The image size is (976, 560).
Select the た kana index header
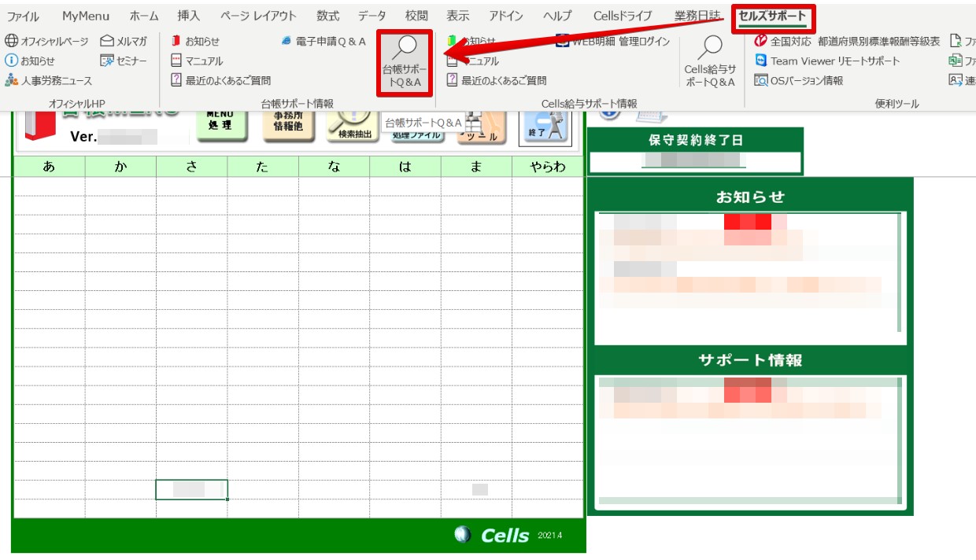click(x=263, y=167)
